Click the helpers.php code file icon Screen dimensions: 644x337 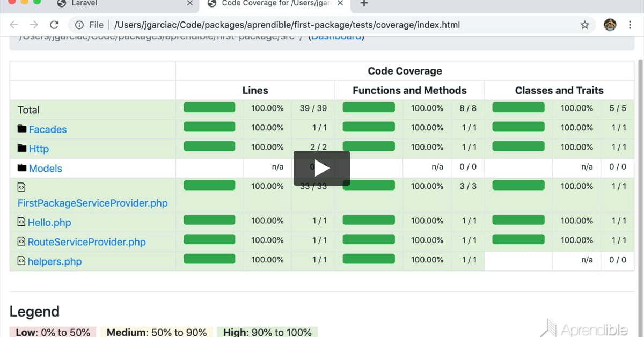[21, 261]
